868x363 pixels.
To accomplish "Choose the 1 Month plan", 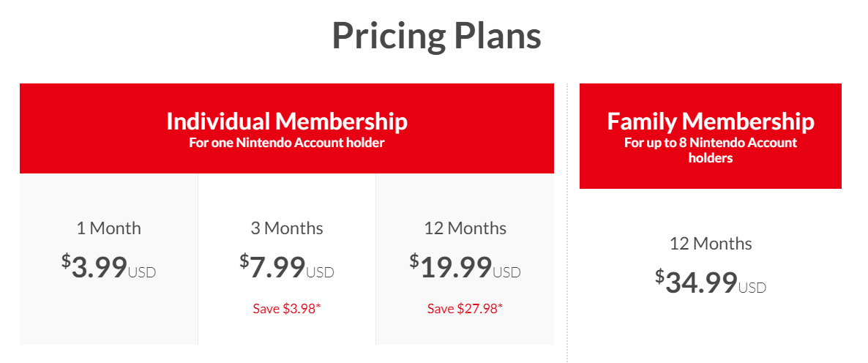I will 109,259.
